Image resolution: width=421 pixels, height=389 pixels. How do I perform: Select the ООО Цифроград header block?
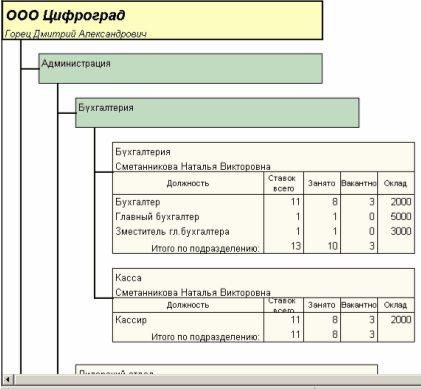tap(163, 21)
